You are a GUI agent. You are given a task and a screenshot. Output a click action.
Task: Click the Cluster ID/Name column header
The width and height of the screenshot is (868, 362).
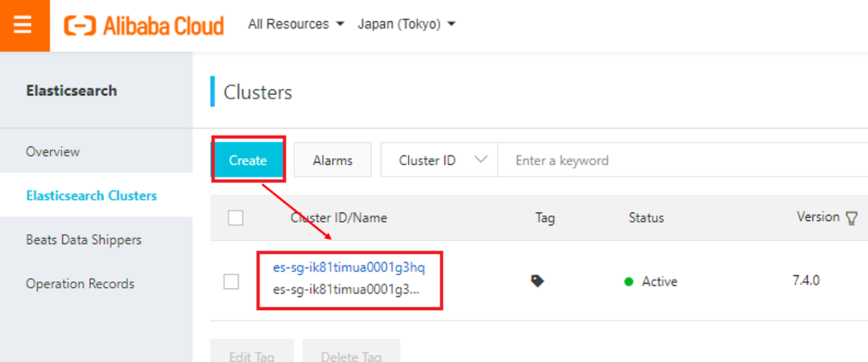click(x=339, y=217)
